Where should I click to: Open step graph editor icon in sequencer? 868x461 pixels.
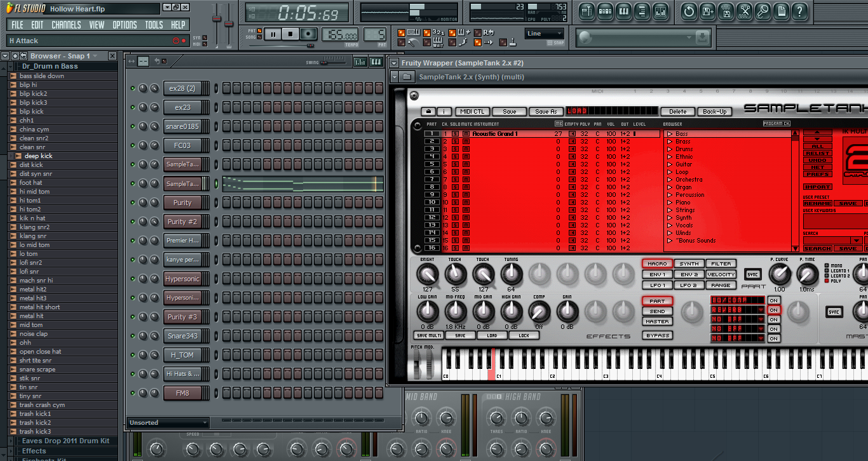click(x=360, y=62)
